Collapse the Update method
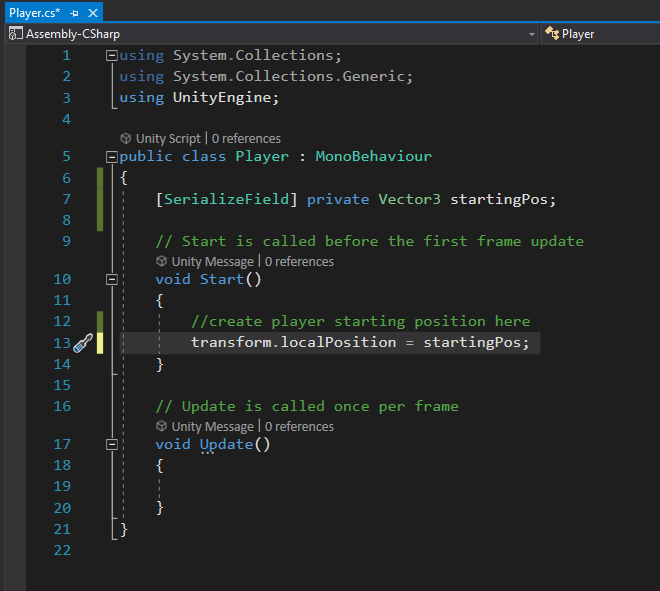 [112, 445]
